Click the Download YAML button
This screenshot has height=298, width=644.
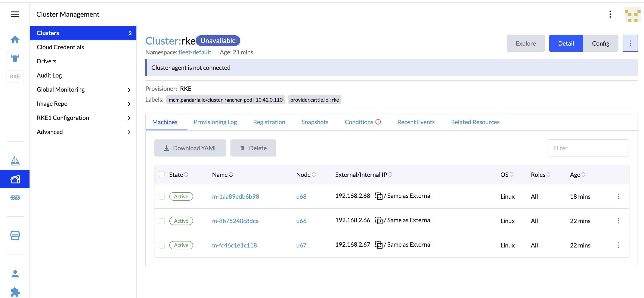point(190,148)
